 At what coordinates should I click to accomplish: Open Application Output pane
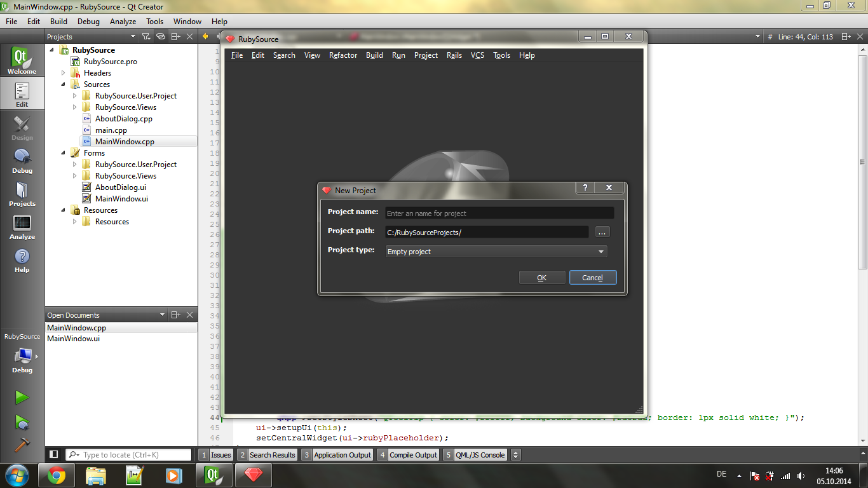click(337, 454)
